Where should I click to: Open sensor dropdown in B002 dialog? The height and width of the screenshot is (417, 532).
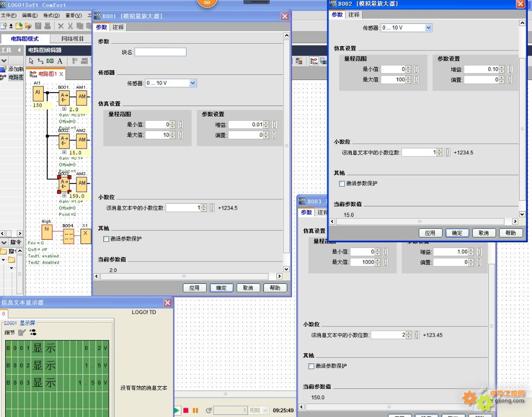click(x=429, y=28)
